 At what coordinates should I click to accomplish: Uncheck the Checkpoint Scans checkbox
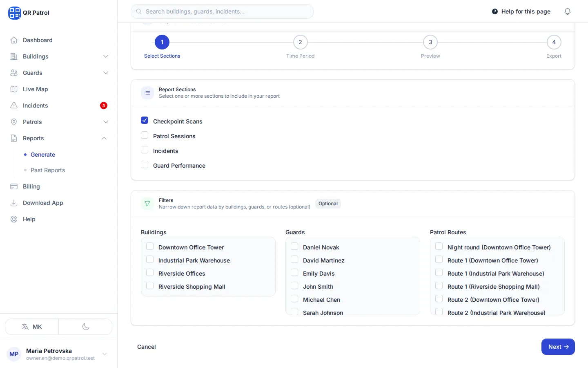coord(145,120)
